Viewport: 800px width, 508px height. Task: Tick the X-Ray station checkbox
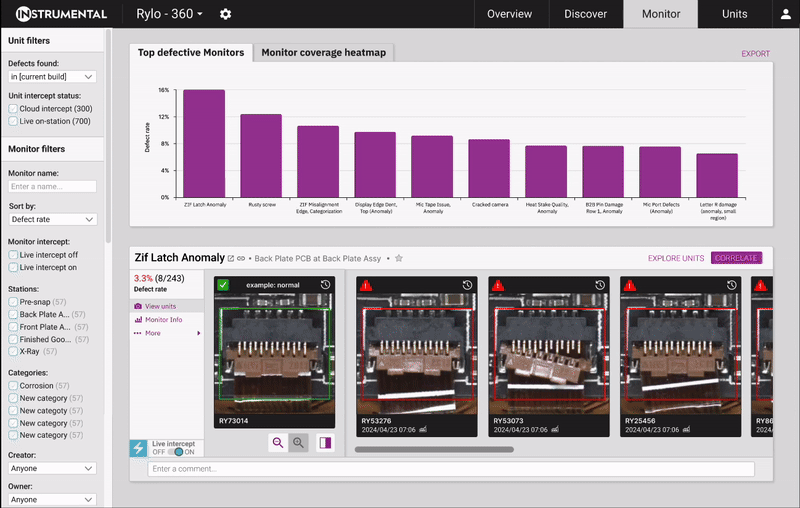point(13,351)
